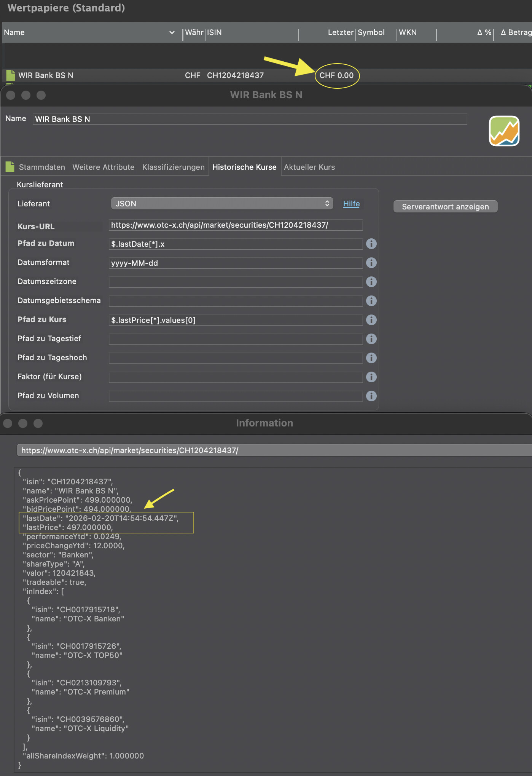Click info icon beside Datumsformat field
This screenshot has height=776, width=532.
[x=371, y=263]
